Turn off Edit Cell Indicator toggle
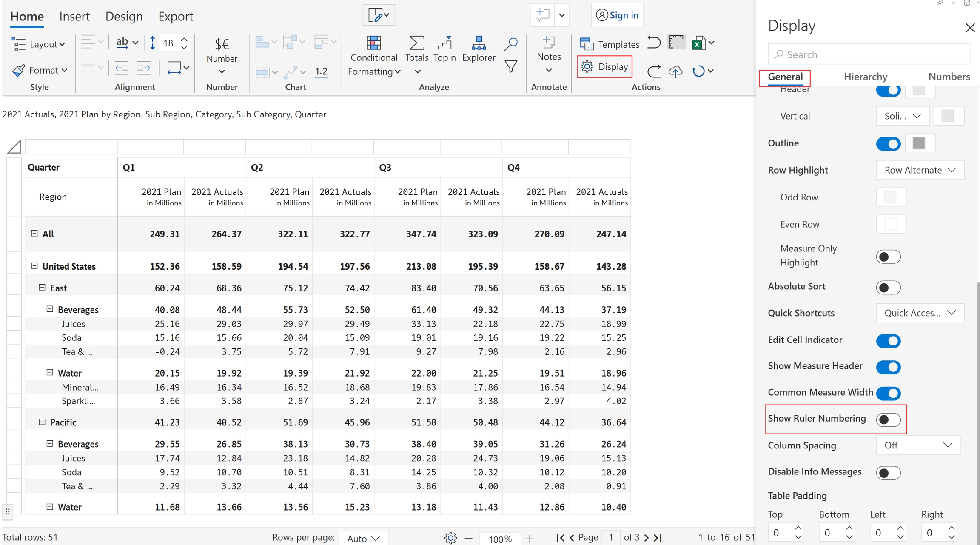Viewport: 980px width, 545px height. point(888,340)
